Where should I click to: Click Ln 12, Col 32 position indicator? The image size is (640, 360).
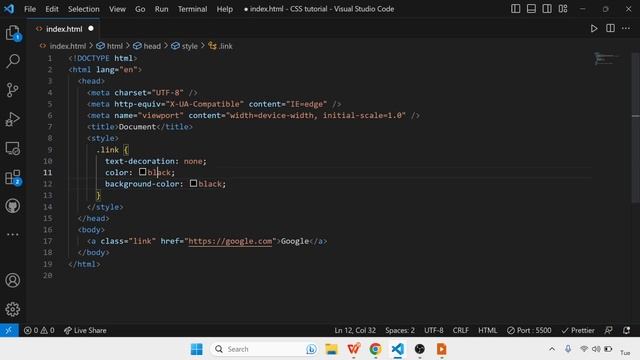[355, 330]
